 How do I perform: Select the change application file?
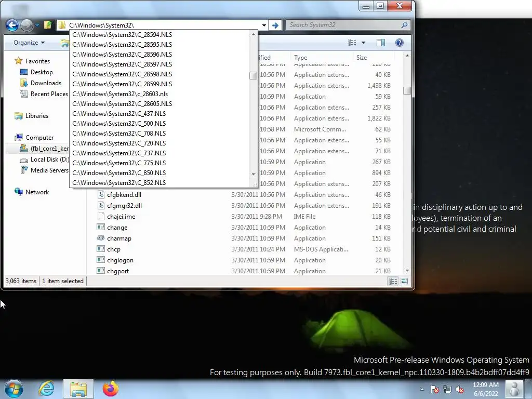(117, 228)
